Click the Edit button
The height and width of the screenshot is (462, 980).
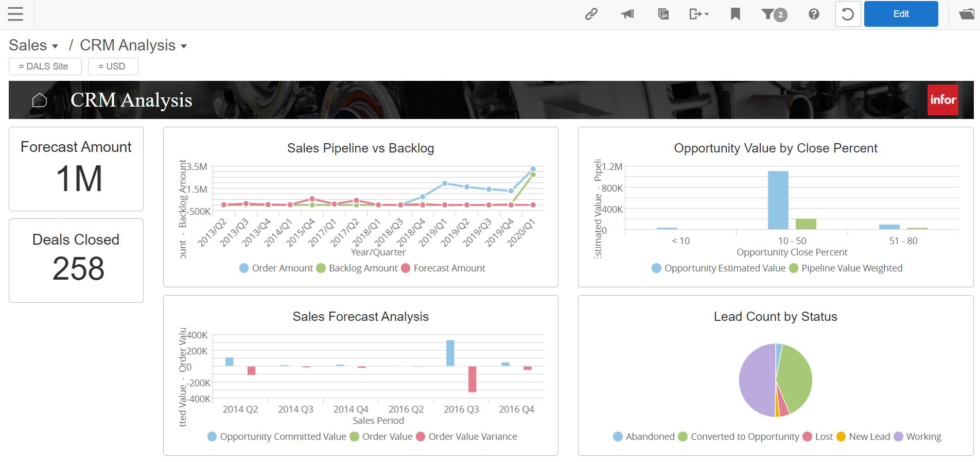[901, 14]
